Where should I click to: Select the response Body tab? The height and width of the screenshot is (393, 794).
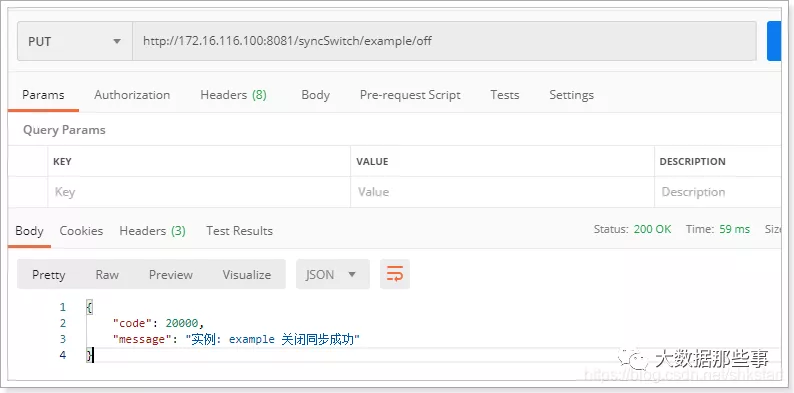tap(29, 231)
